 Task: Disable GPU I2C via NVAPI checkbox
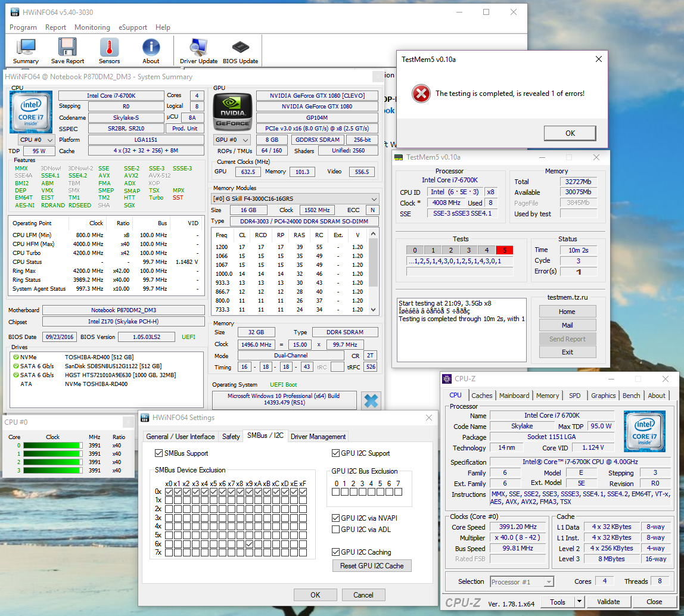coord(335,518)
